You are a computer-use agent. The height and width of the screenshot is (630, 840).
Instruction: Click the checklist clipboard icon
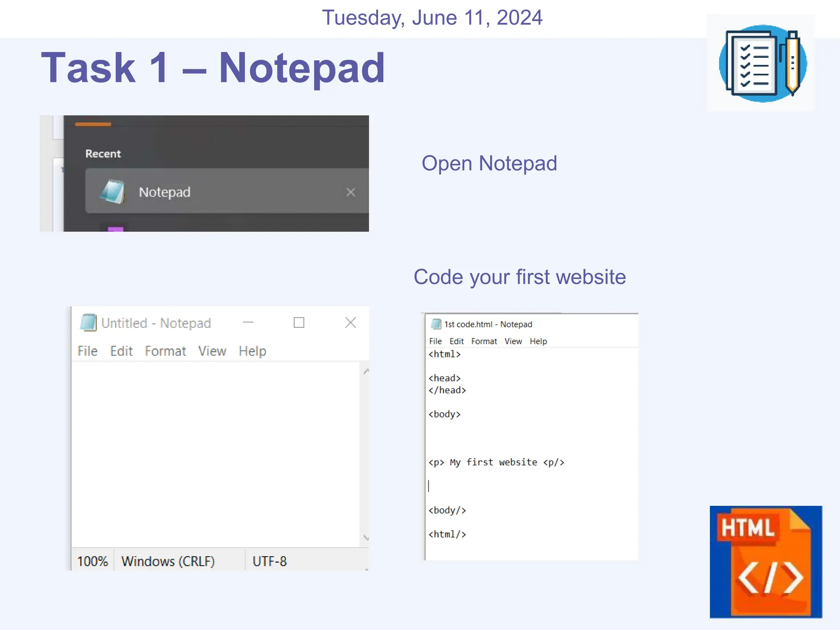(762, 64)
